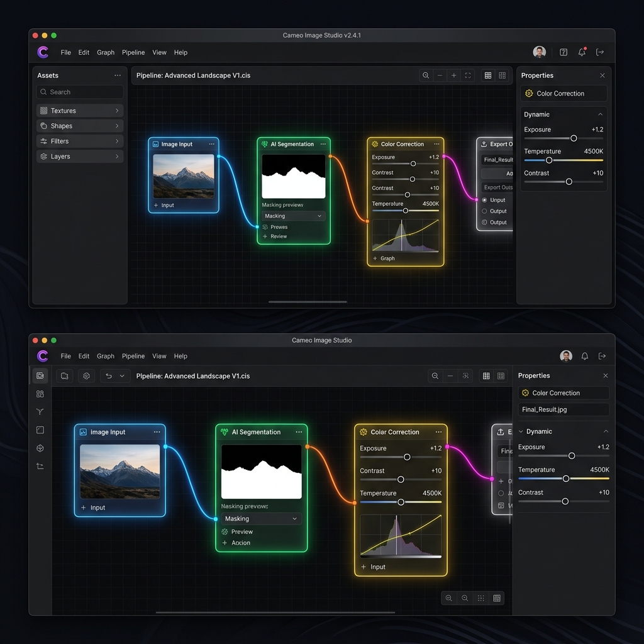Click the grid icon in bottom-right canvas controls
Image resolution: width=644 pixels, height=644 pixels.
pos(497,598)
